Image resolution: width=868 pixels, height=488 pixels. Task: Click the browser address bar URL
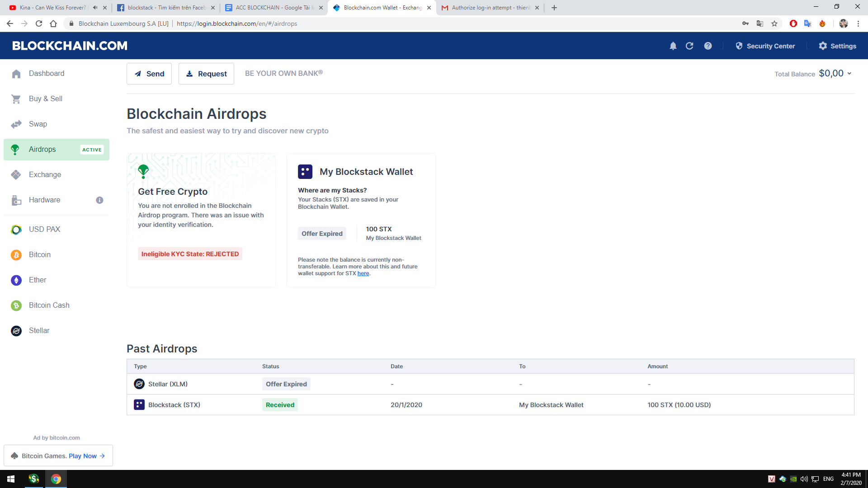tap(237, 23)
